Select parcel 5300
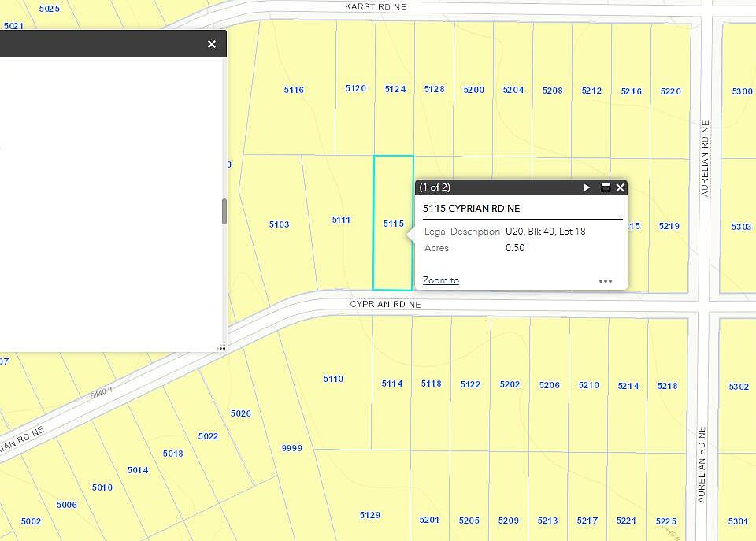 point(742,91)
